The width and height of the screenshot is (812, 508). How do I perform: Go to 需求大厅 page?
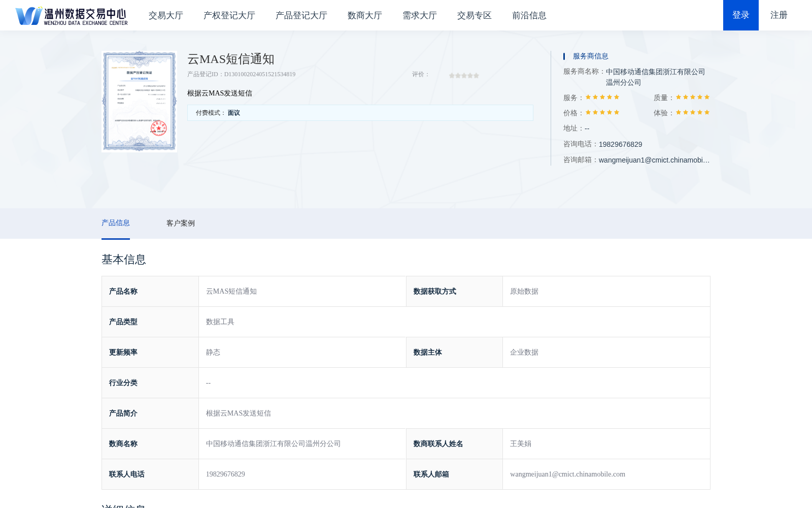pyautogui.click(x=420, y=15)
